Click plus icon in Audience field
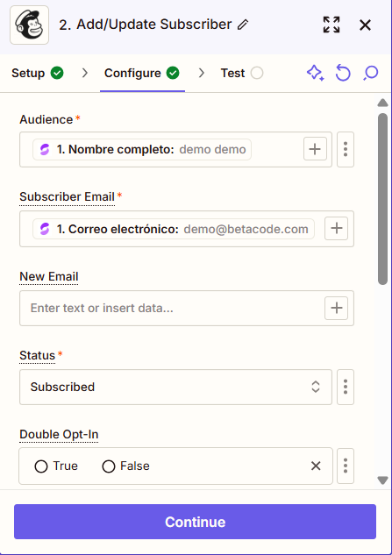The height and width of the screenshot is (555, 392). pos(315,149)
